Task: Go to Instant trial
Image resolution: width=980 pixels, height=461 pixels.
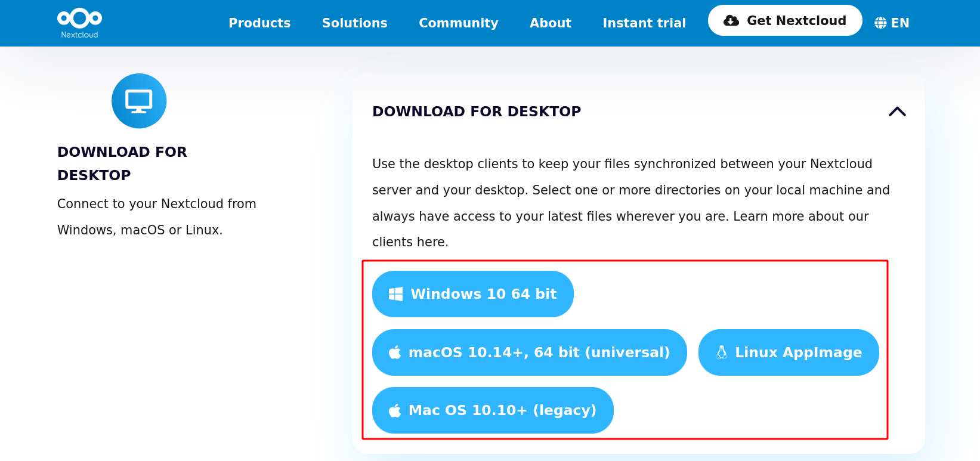Action: (644, 23)
